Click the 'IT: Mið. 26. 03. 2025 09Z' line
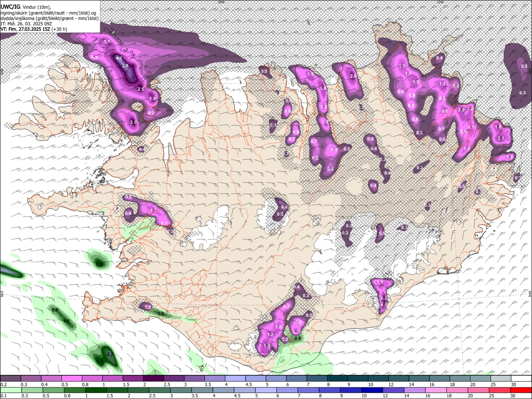532x399 pixels. [x=26, y=24]
